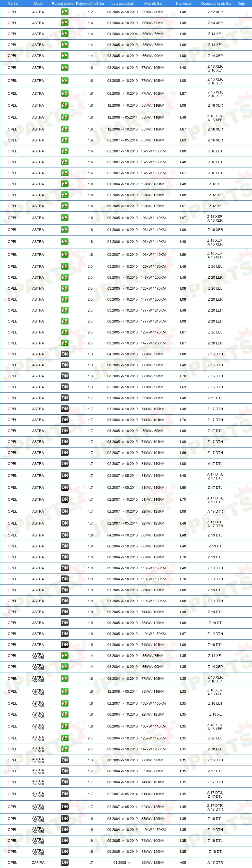Select 'OPEL' cell in the ZAFIRA row

(x=13, y=862)
